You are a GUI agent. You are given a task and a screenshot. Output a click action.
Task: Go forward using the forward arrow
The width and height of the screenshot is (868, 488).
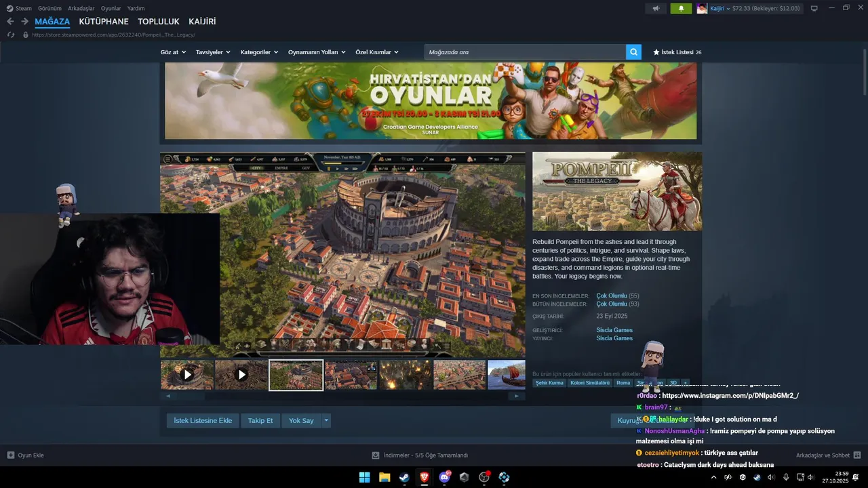[x=24, y=22]
